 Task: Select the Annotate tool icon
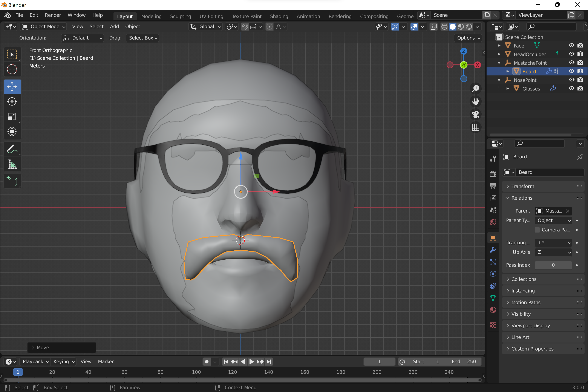(x=12, y=149)
